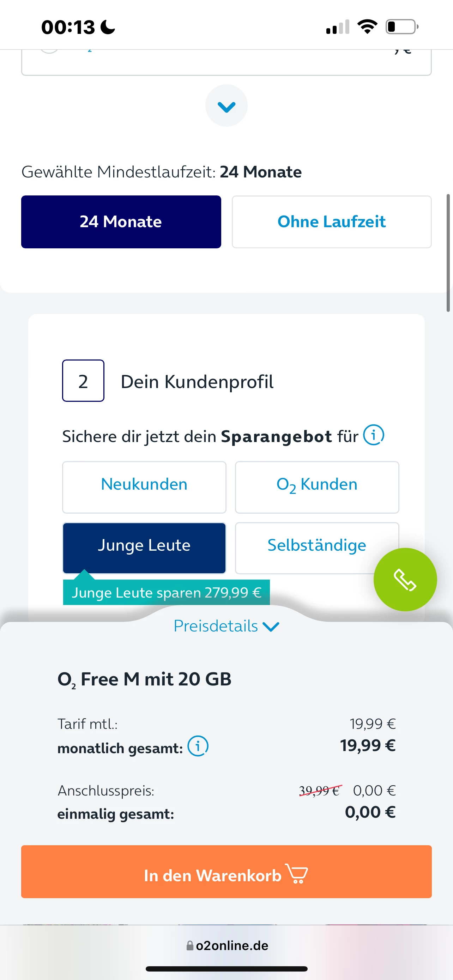Open info icon beside monatlich gesamt
Viewport: 453px width, 980px height.
point(198,746)
